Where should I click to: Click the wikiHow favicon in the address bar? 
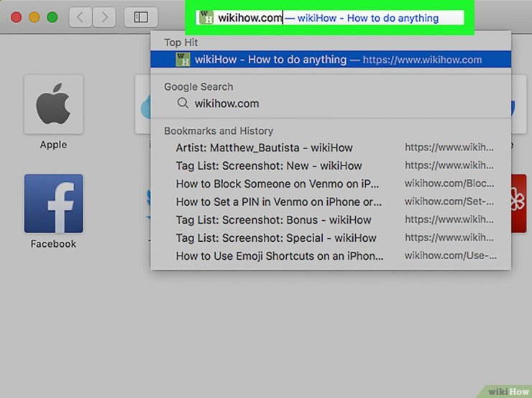(x=206, y=18)
